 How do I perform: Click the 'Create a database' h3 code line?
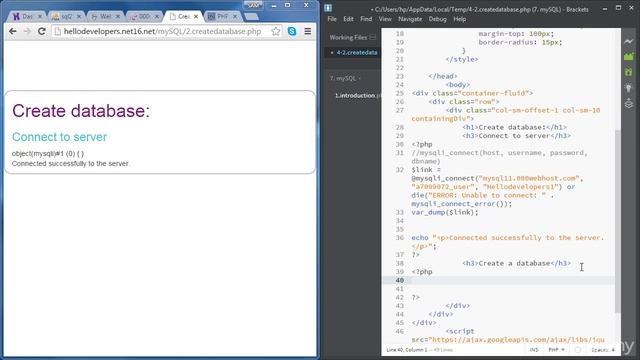516,263
